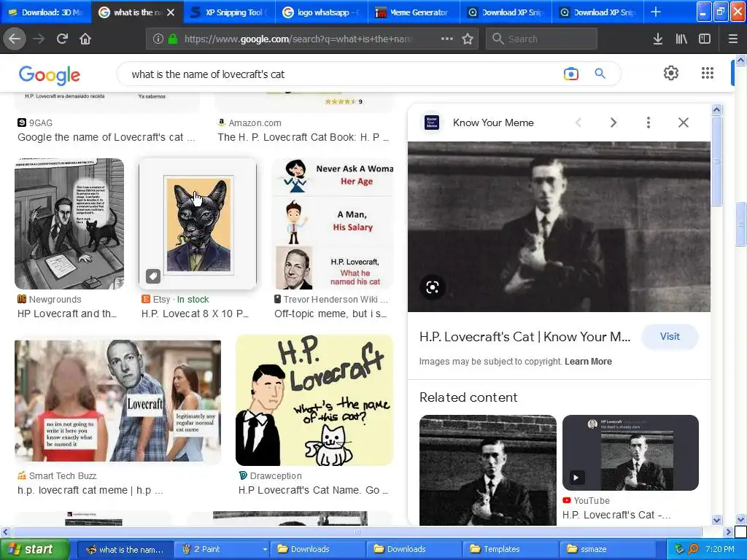Click the Etsy product tag icon
Viewport: 747px width, 560px height.
pyautogui.click(x=153, y=276)
